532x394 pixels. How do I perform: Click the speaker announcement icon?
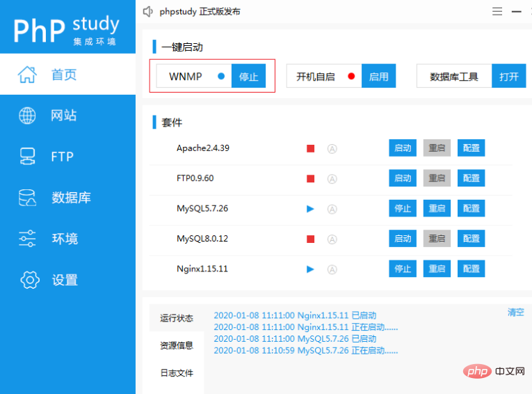tap(147, 12)
